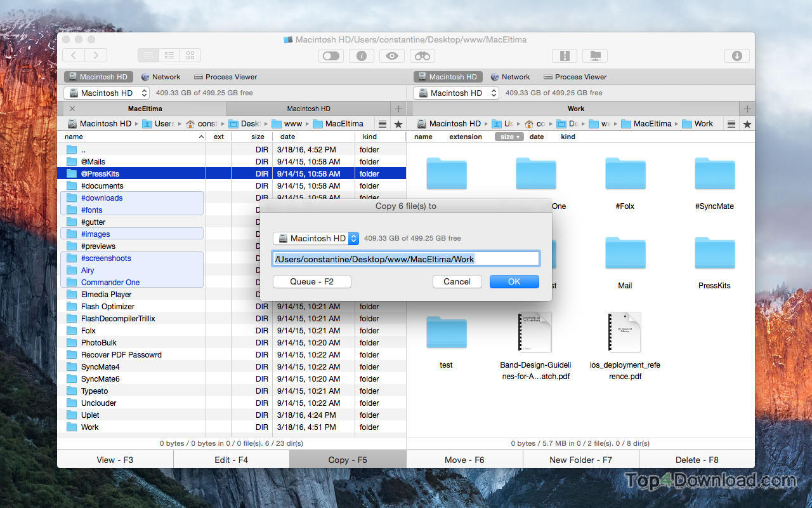The image size is (812, 508).
Task: Open the size column sort dropdown
Action: pyautogui.click(x=509, y=137)
